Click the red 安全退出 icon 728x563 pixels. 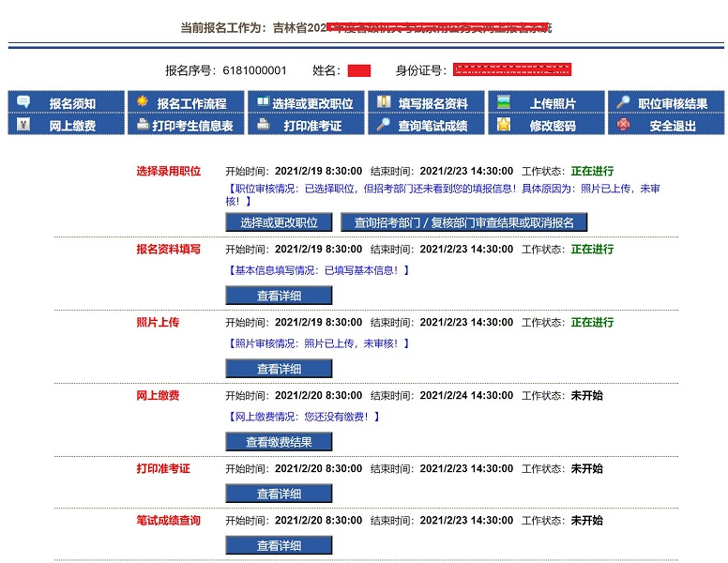(623, 124)
